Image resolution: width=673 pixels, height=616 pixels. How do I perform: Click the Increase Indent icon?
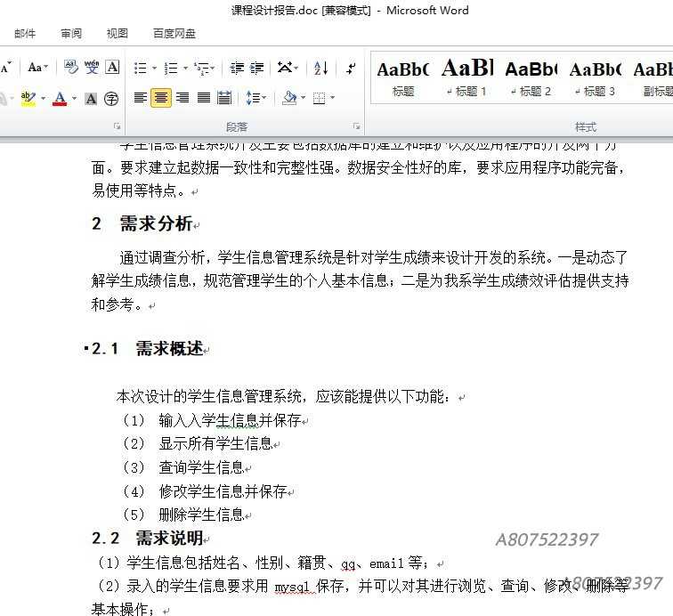click(257, 68)
